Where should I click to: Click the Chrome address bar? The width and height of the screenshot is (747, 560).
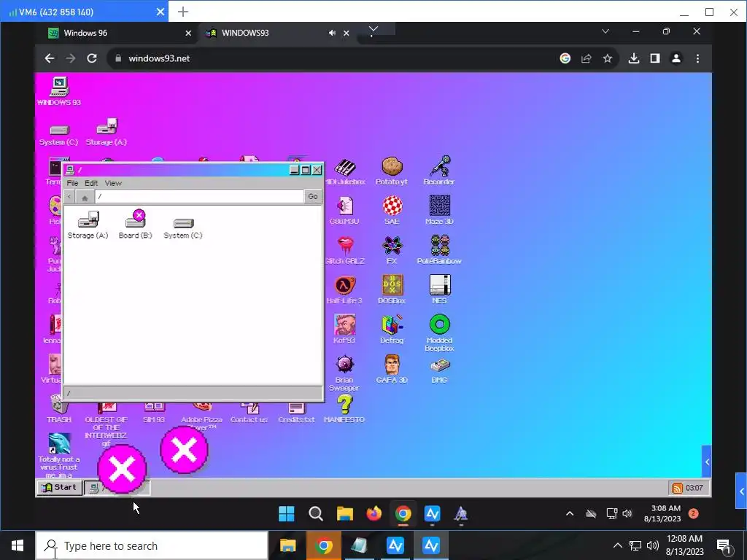[x=333, y=58]
